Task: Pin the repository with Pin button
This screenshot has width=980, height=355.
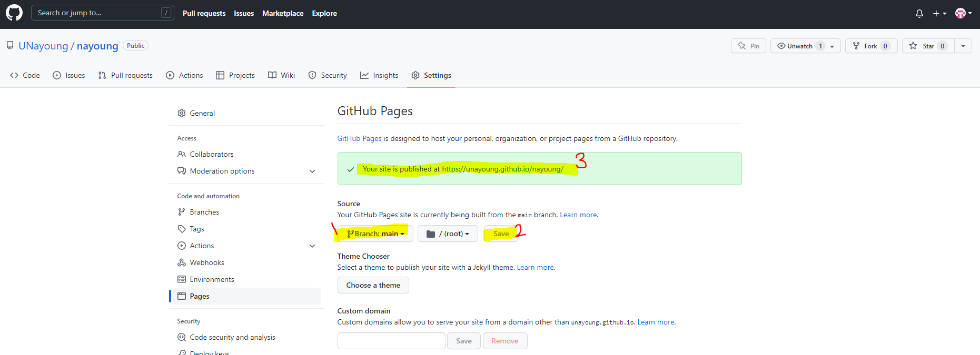Action: coord(748,46)
